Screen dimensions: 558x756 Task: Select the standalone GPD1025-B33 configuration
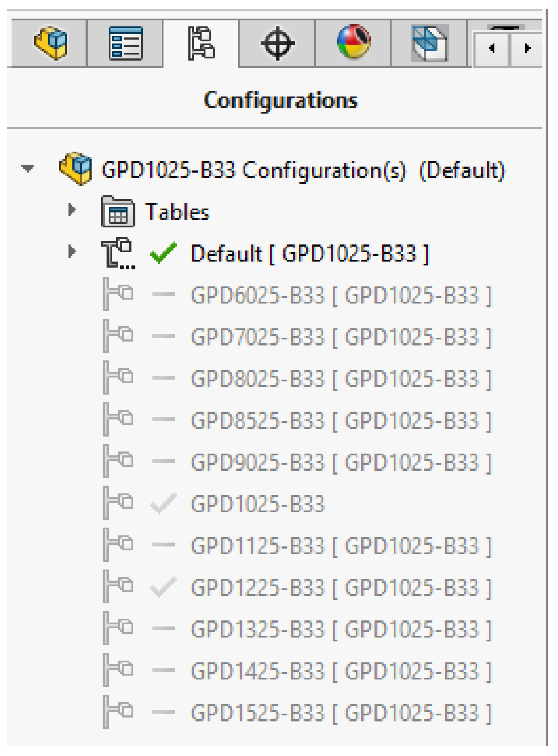[258, 504]
